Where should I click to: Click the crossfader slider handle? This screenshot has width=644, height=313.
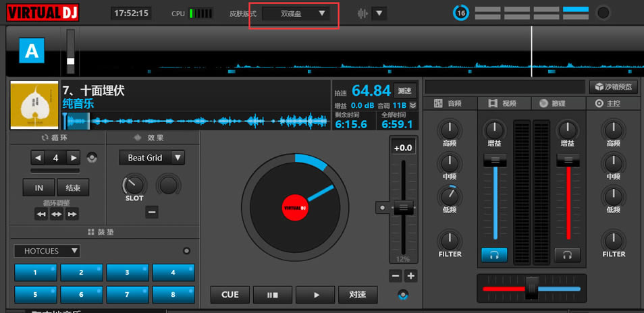[532, 288]
